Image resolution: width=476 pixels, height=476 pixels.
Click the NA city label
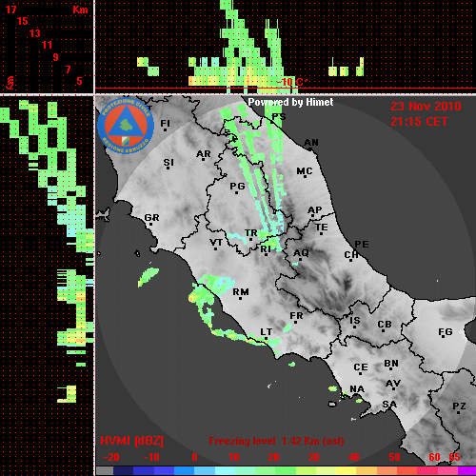click(x=357, y=389)
